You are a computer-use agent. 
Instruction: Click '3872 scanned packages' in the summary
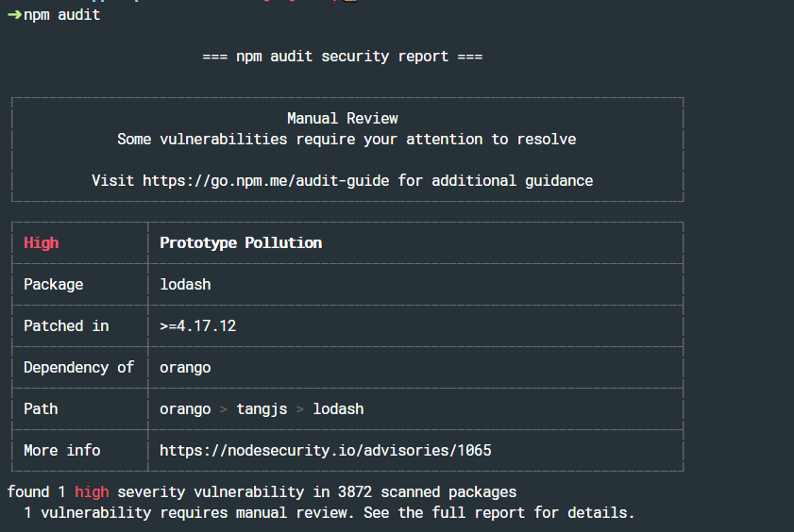428,491
